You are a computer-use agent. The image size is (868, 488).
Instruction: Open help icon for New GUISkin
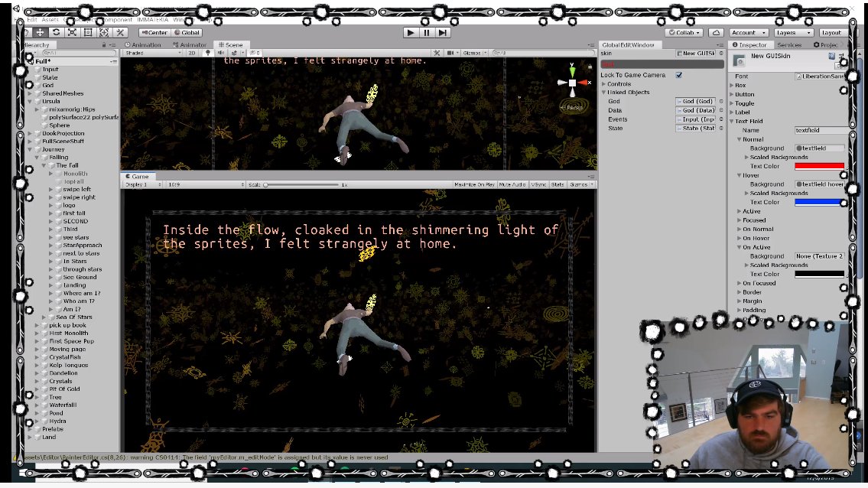[x=831, y=56]
